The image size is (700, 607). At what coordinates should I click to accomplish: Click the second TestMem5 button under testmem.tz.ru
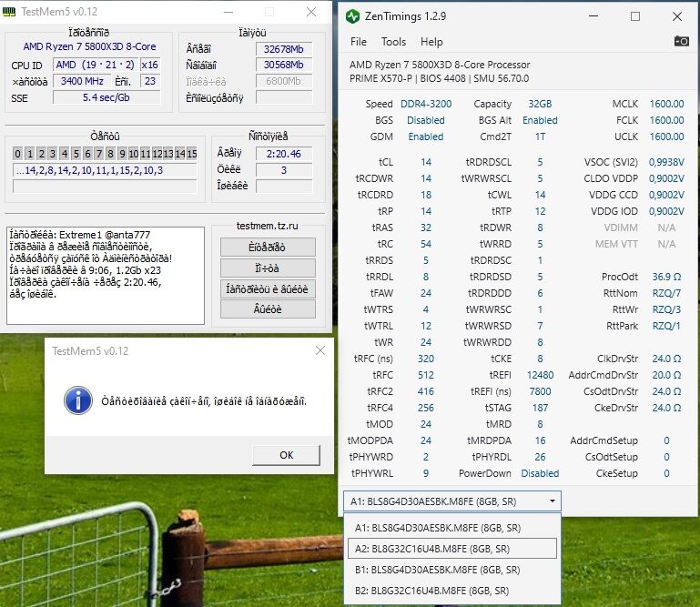point(268,268)
